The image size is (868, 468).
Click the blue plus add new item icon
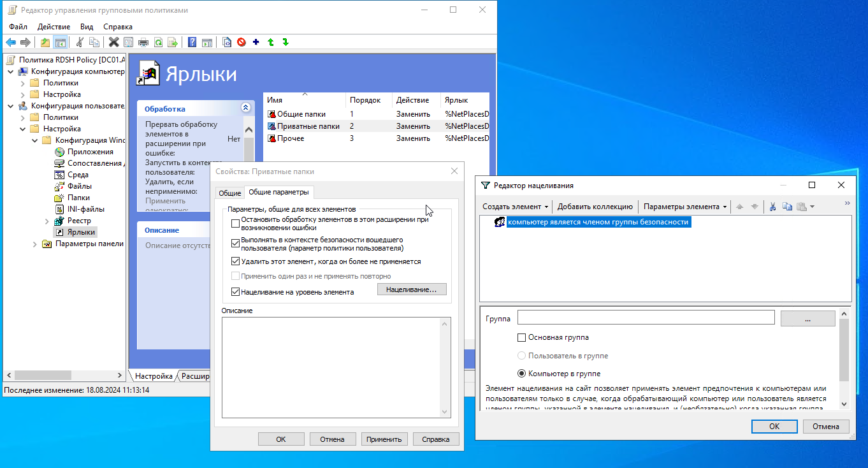(256, 42)
